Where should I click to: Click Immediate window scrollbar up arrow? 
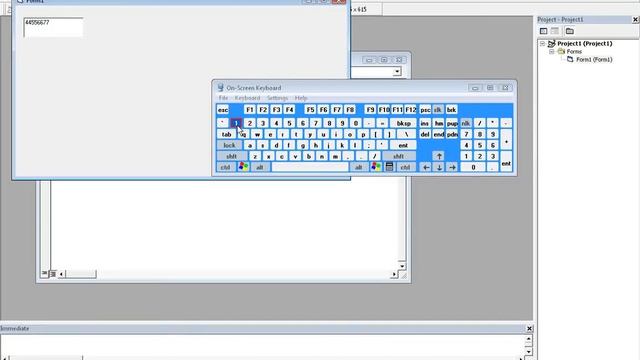click(x=529, y=339)
